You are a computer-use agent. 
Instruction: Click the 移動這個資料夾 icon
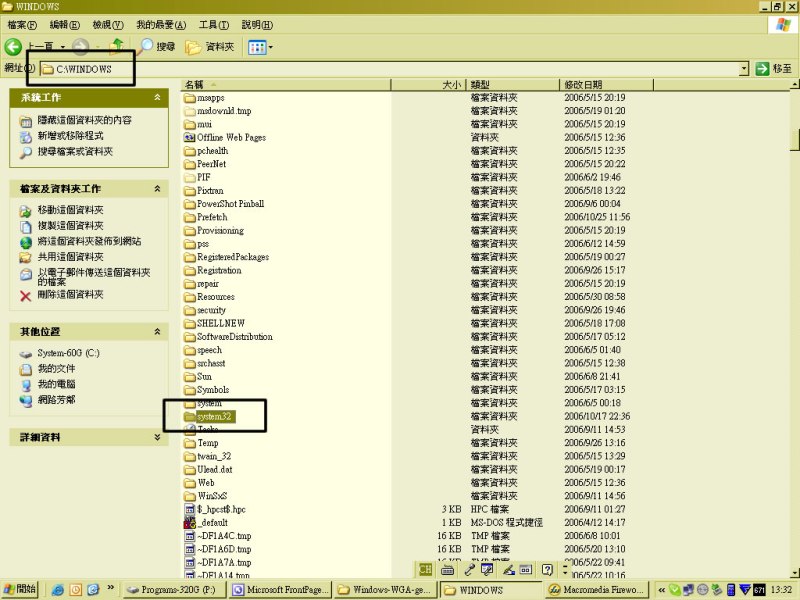26,210
